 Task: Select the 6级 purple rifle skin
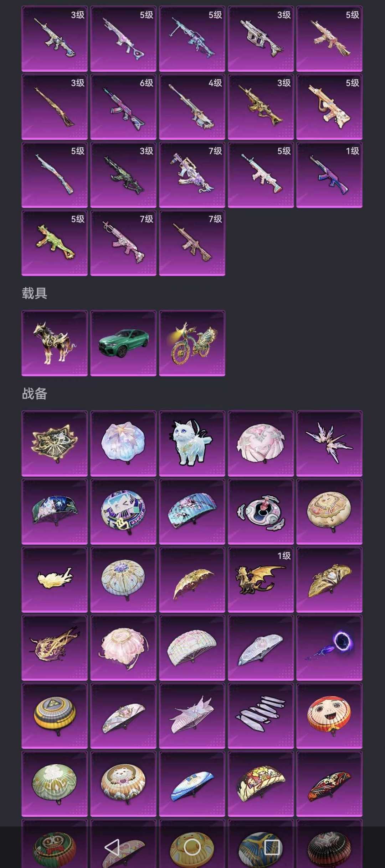(x=123, y=107)
